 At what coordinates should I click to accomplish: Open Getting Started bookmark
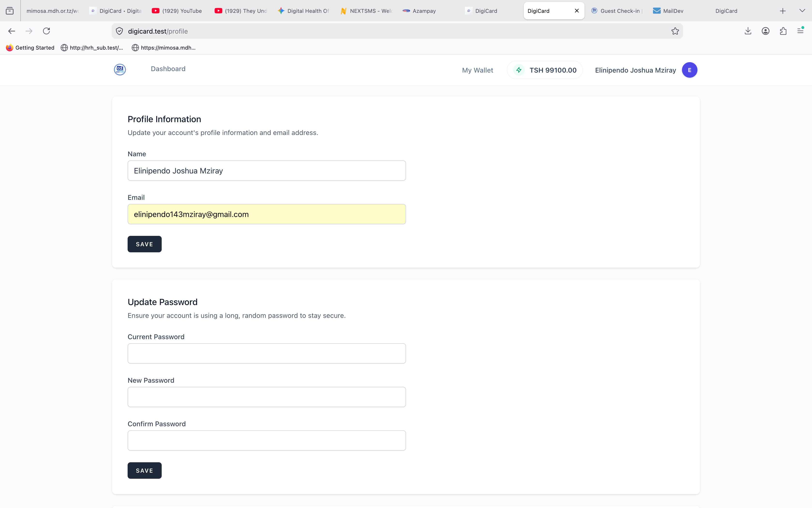point(30,48)
